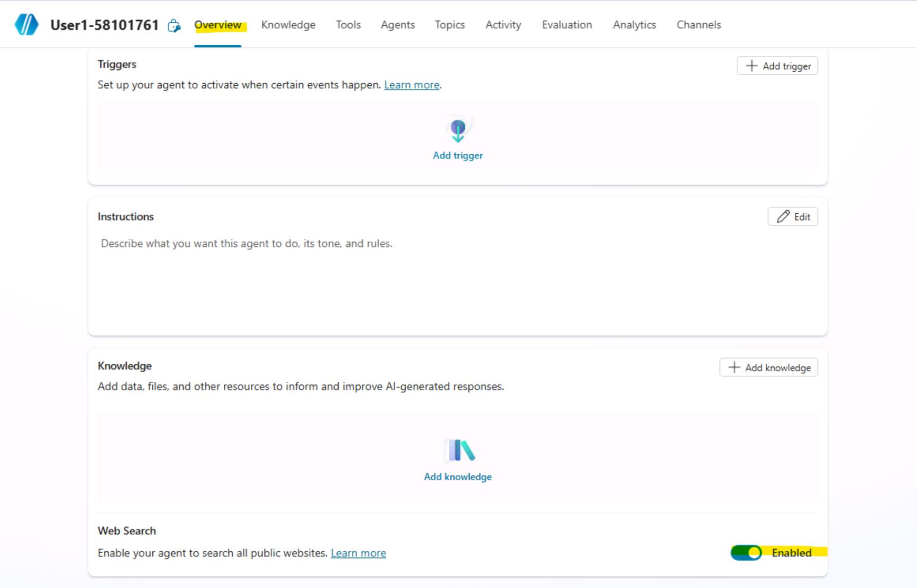Click the icon next to agent name User1-58101761
Image resolution: width=917 pixels, height=588 pixels.
[x=174, y=25]
